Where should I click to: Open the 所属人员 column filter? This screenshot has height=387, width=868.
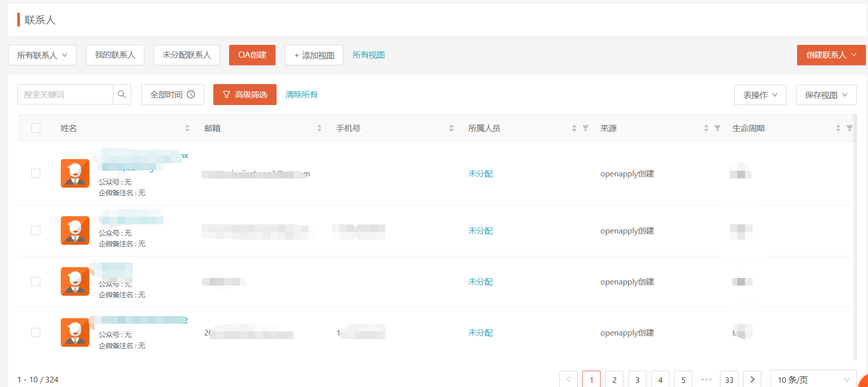pos(586,128)
